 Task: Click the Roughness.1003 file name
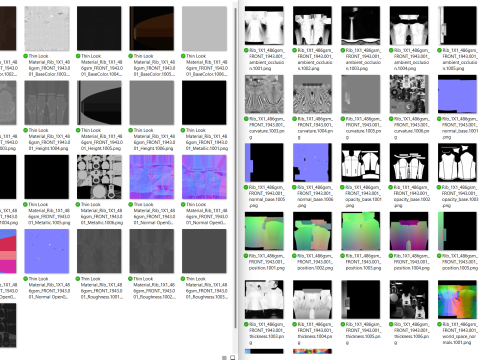[x=206, y=288]
